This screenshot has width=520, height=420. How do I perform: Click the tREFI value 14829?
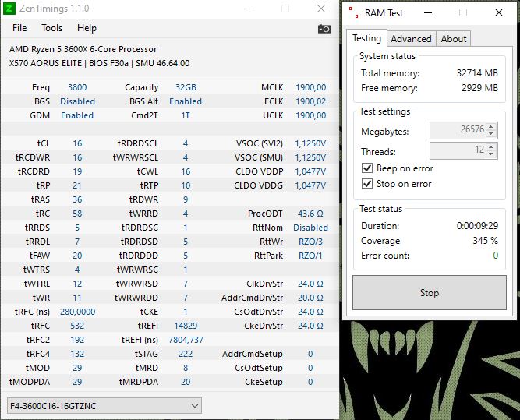click(x=186, y=326)
